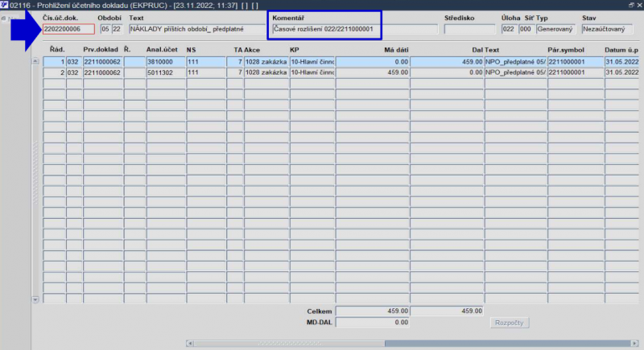Restore the window using title bar button
This screenshot has width=644, height=350.
(631, 5)
